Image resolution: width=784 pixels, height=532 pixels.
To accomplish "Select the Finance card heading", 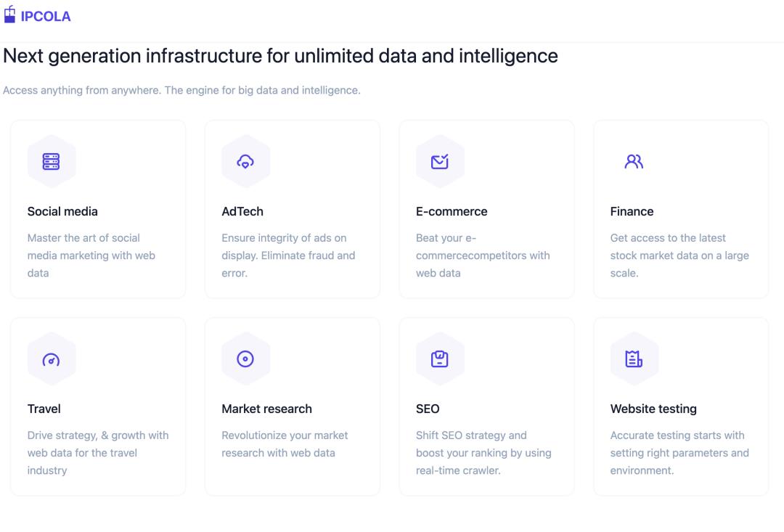I will [632, 211].
